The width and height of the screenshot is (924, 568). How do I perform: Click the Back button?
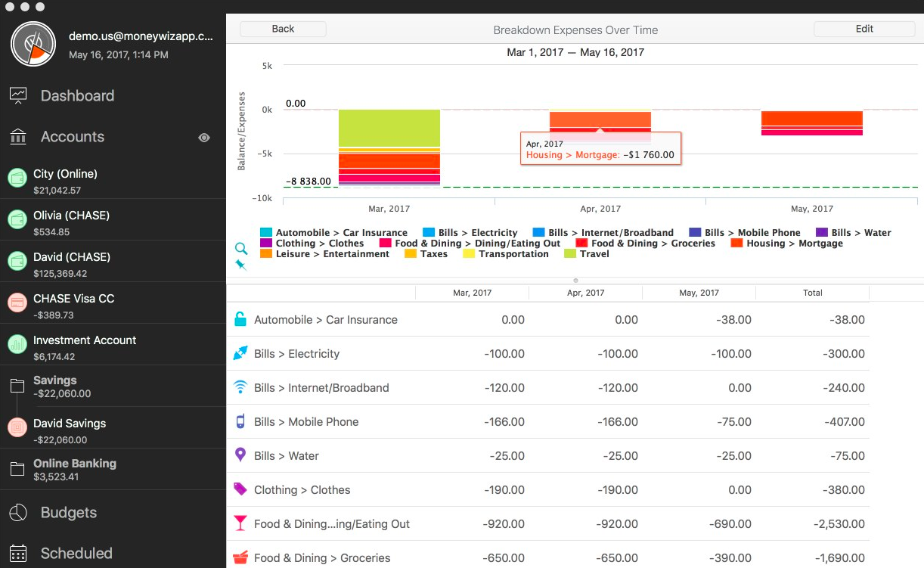pos(283,29)
